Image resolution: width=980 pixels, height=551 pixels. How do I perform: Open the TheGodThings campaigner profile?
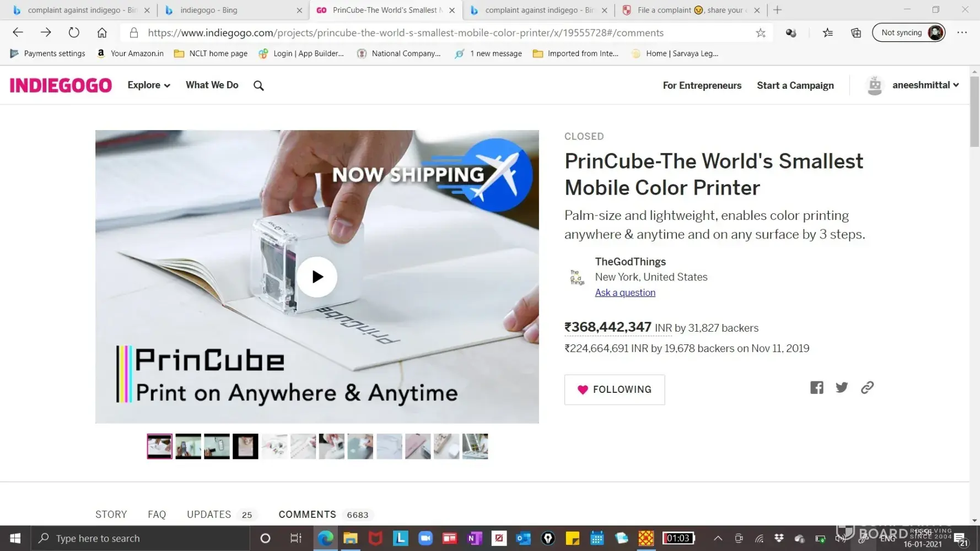pyautogui.click(x=631, y=262)
